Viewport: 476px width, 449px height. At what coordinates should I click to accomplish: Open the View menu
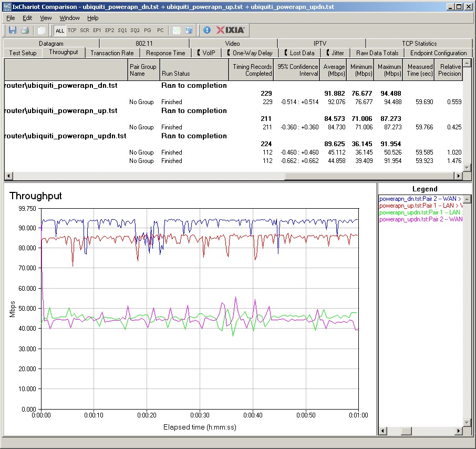point(46,18)
